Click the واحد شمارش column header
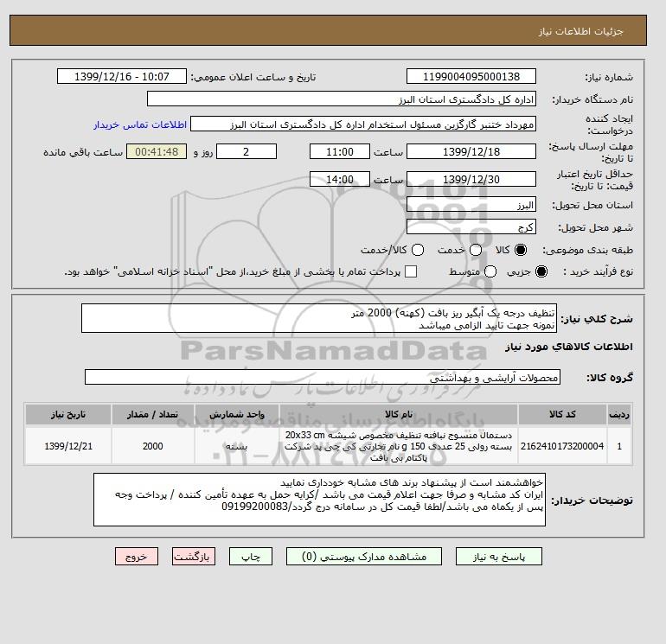666x644 pixels. point(237,414)
